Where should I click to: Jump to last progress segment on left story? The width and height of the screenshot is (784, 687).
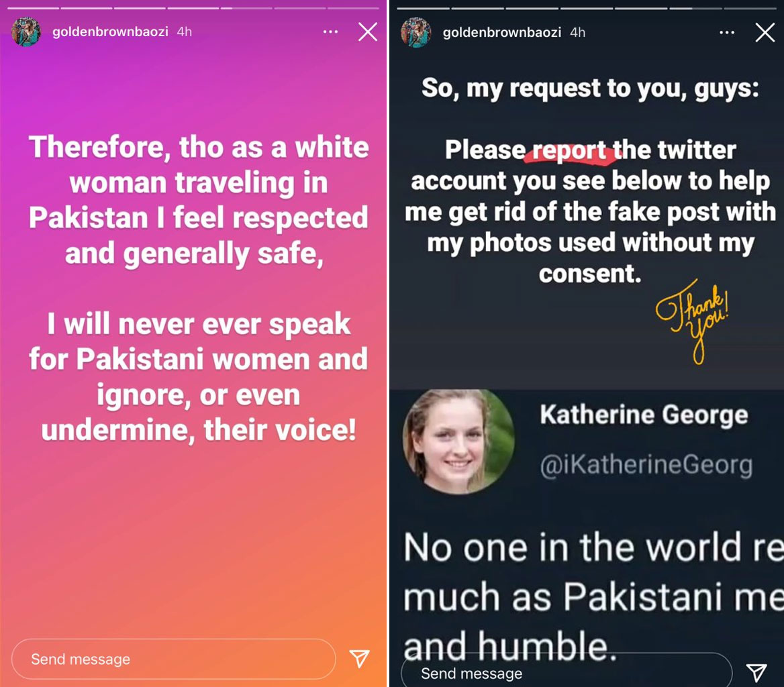(x=354, y=8)
